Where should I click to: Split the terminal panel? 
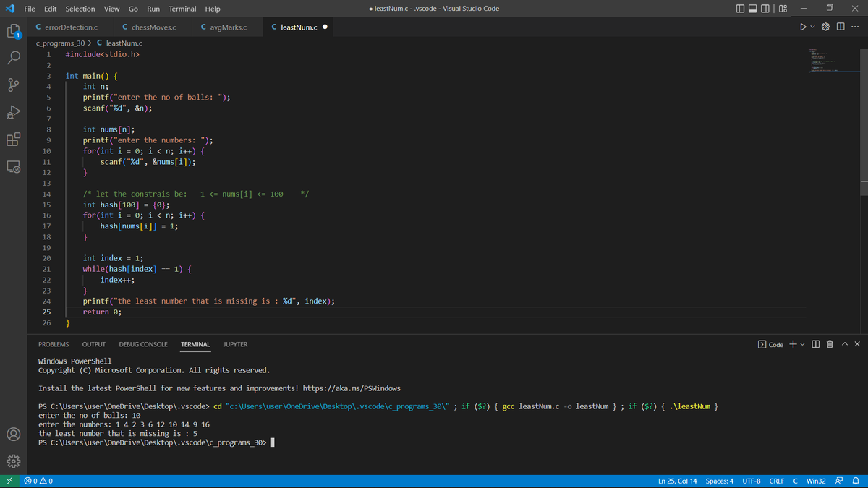pos(816,344)
